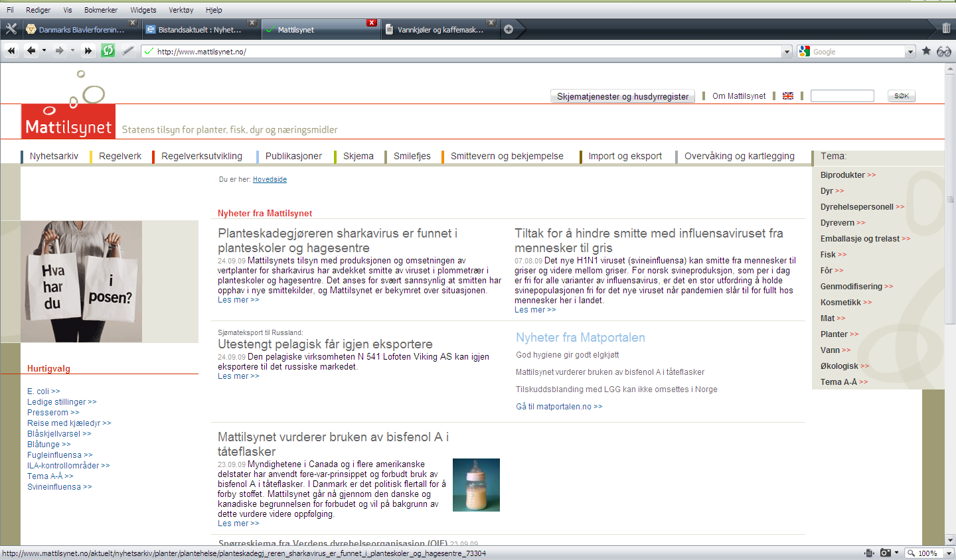Click the Google search engine icon
Image resolution: width=956 pixels, height=560 pixels.
[x=805, y=51]
